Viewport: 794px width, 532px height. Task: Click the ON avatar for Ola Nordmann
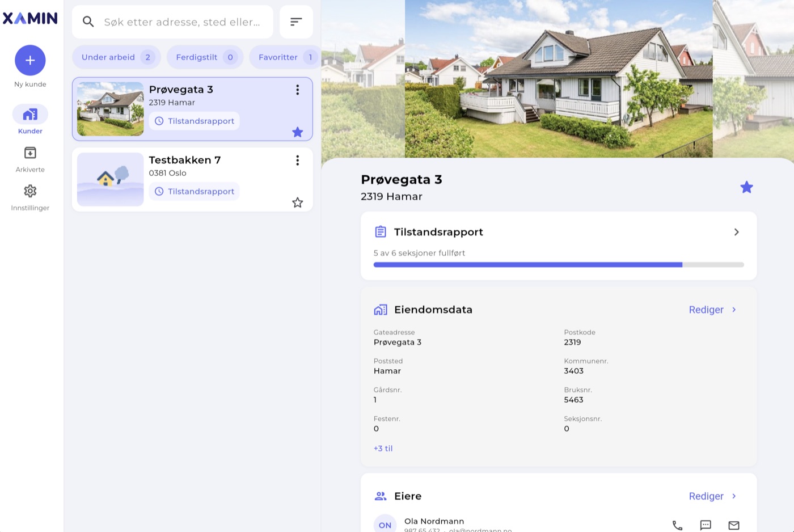tap(385, 525)
